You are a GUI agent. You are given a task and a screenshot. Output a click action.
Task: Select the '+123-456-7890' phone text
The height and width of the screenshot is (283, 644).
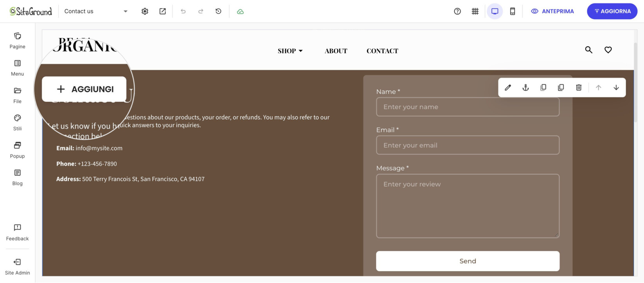(97, 164)
